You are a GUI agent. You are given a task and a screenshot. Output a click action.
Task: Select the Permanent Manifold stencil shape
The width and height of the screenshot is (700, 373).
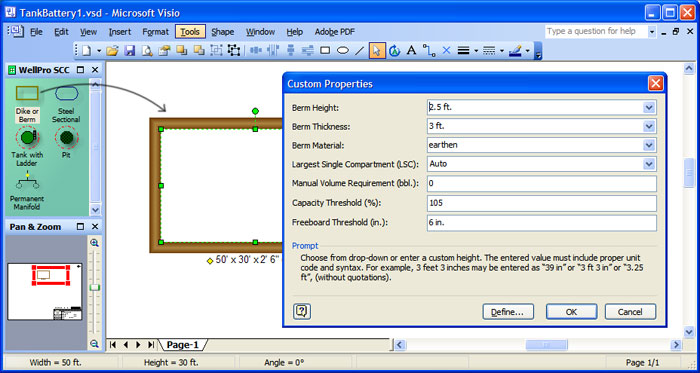point(27,191)
